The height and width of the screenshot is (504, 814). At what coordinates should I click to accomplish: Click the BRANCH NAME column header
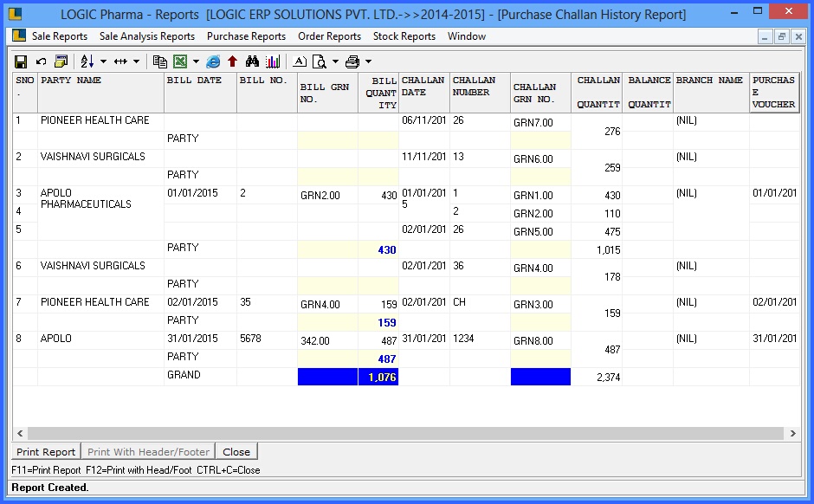[711, 93]
